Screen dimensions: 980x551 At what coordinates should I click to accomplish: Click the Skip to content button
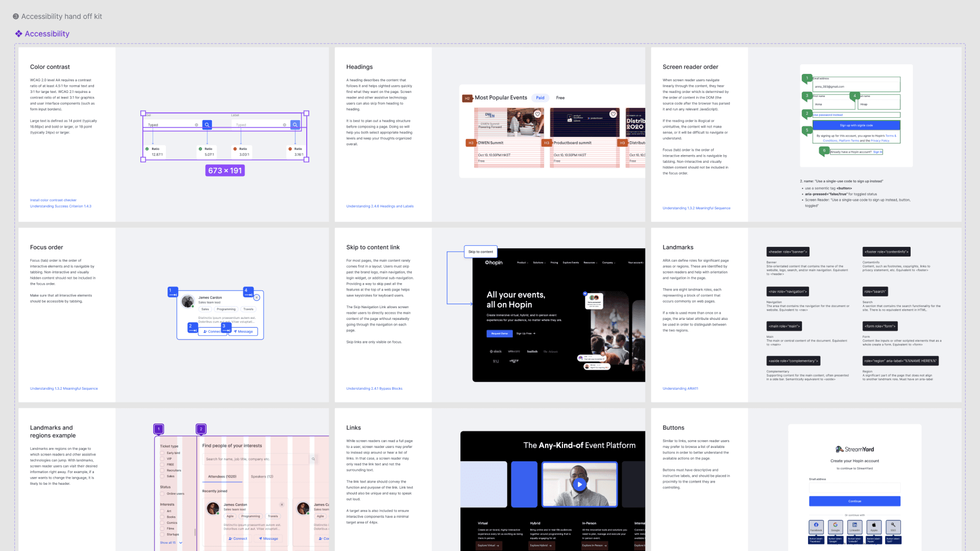pyautogui.click(x=481, y=252)
